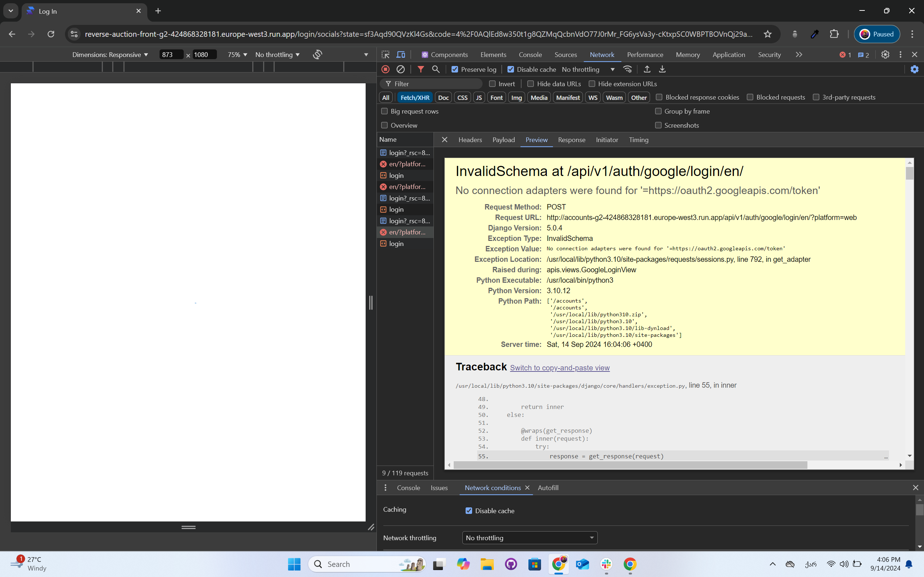Switch to the Response tab
This screenshot has height=577, width=924.
(x=571, y=140)
